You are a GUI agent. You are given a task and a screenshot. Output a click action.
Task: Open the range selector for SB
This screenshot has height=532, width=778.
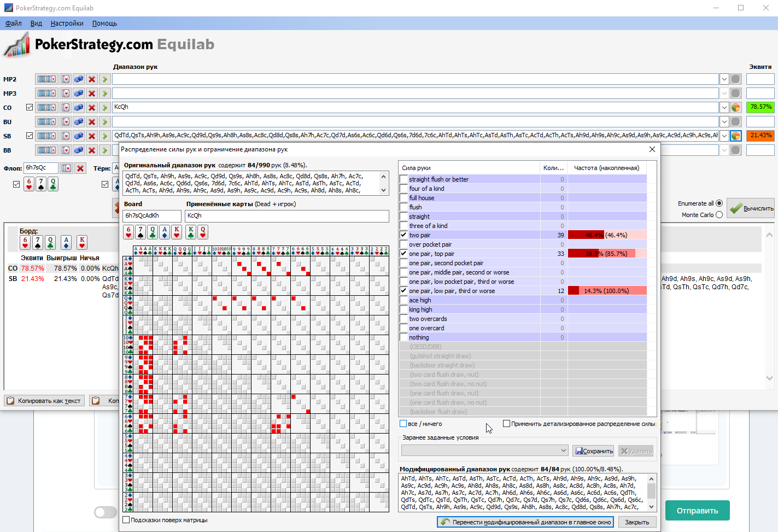pyautogui.click(x=46, y=136)
